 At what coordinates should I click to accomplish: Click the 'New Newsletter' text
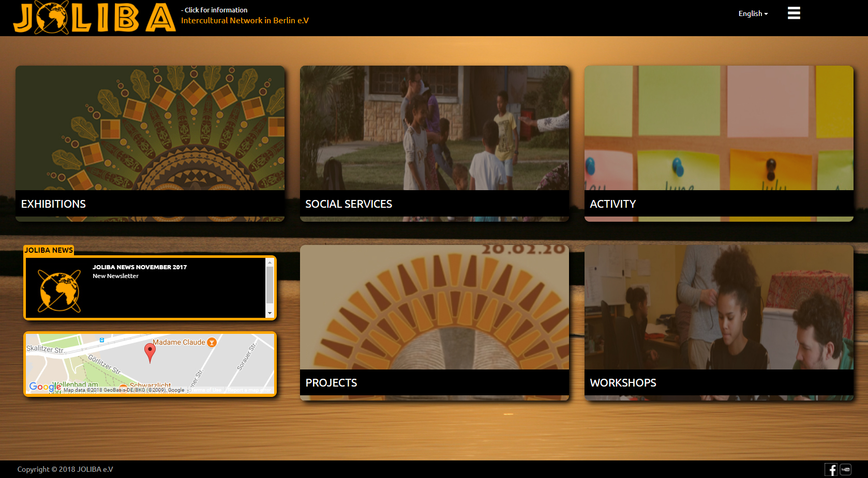tap(115, 276)
